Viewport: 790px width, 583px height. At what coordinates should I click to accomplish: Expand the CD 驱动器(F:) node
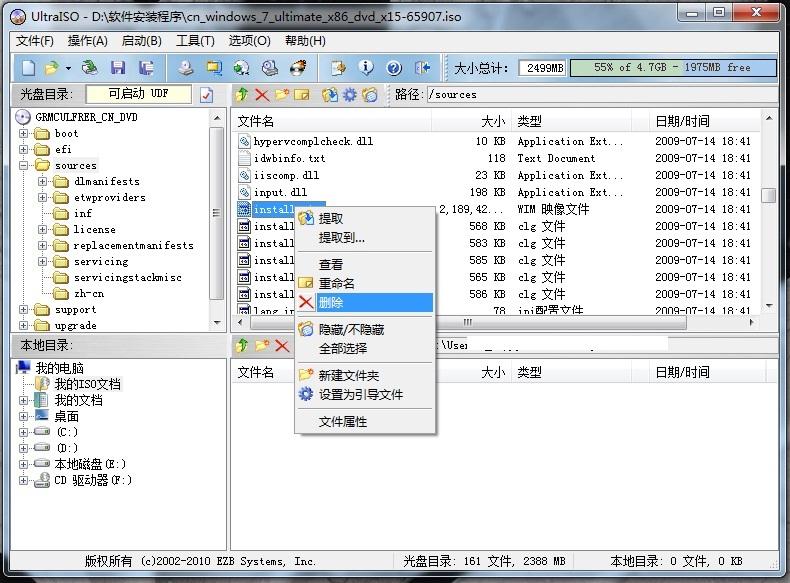24,480
